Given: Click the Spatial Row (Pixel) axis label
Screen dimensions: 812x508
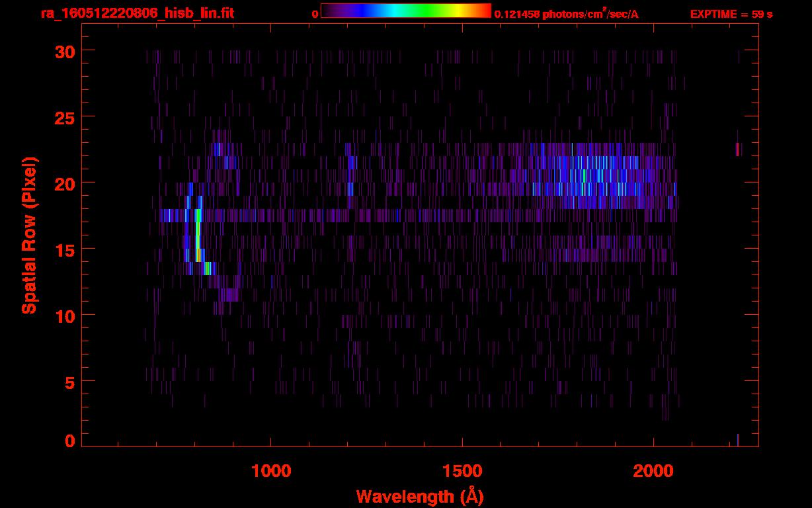Looking at the screenshot, I should [28, 235].
